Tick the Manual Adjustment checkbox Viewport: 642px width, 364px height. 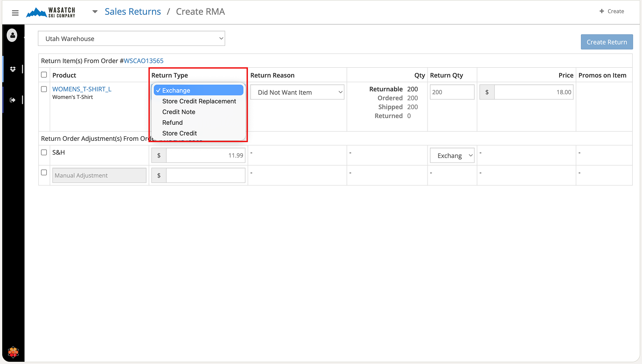coord(44,172)
